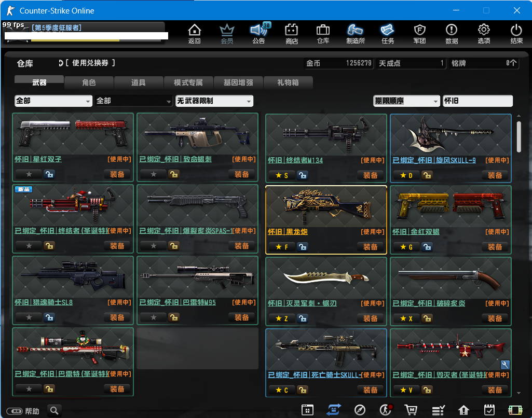Screen dimensions: 532x418
Task: Toggle favorite star on 猎魂骑士SL8 card
Action: click(29, 317)
